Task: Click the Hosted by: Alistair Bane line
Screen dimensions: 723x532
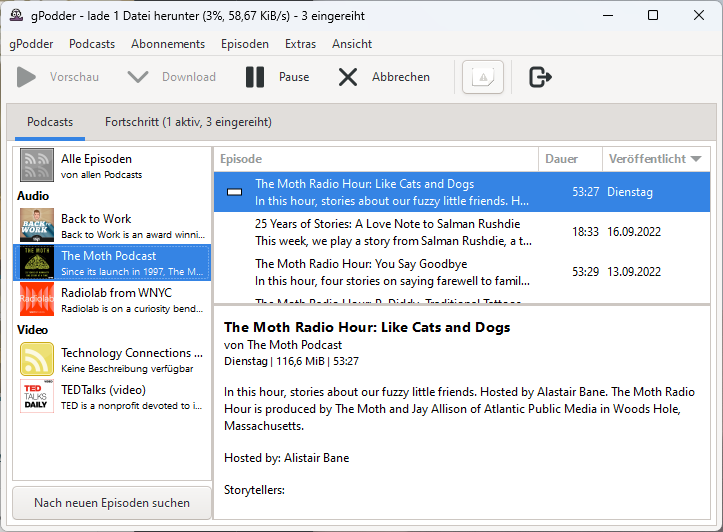Action: pyautogui.click(x=286, y=458)
